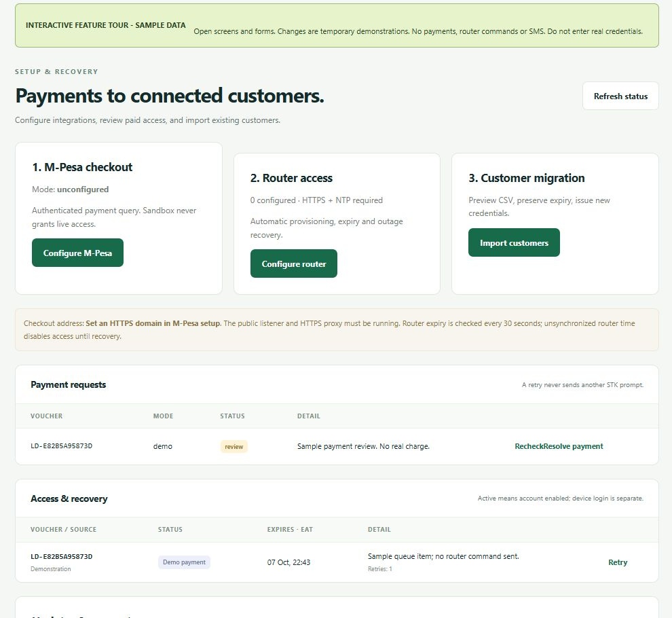Screen dimensions: 672x618
Task: Click the Demo payment status badge
Action: point(184,562)
